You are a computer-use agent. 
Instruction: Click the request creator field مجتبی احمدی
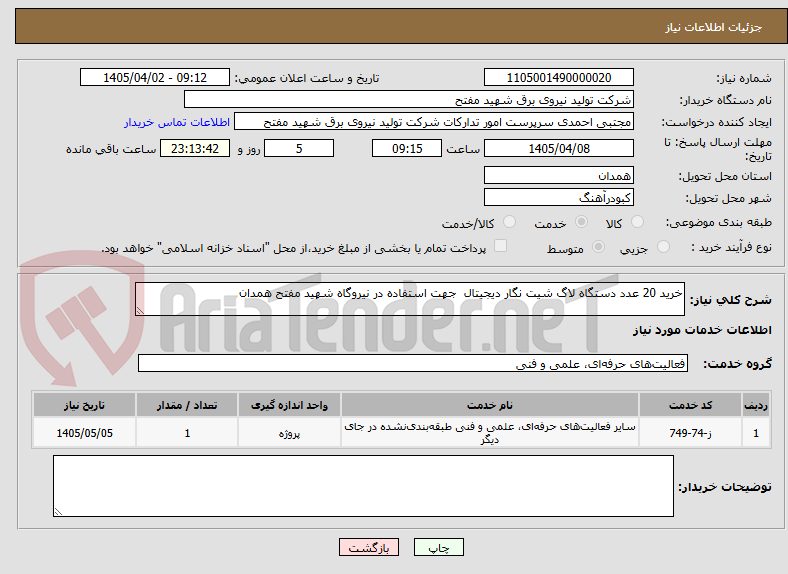click(434, 122)
